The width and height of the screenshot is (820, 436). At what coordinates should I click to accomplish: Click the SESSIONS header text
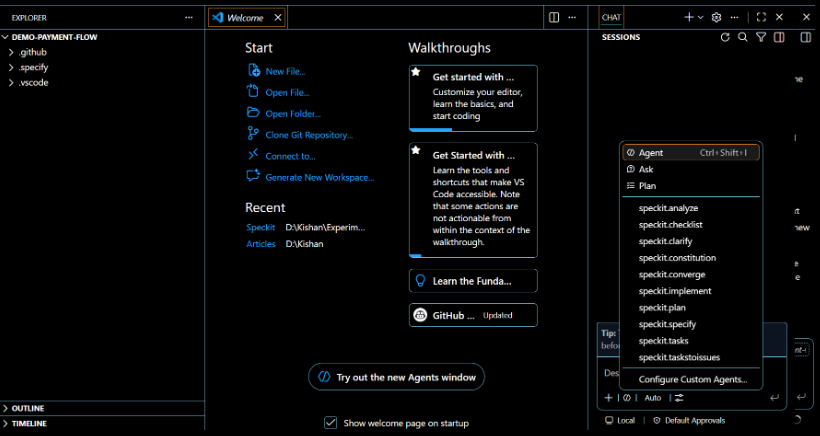(621, 37)
